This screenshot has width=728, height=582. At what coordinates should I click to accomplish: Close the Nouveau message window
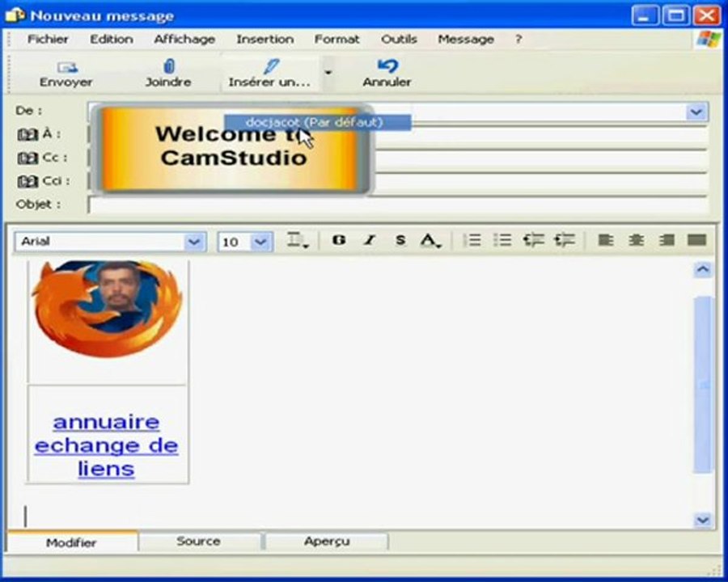click(707, 15)
